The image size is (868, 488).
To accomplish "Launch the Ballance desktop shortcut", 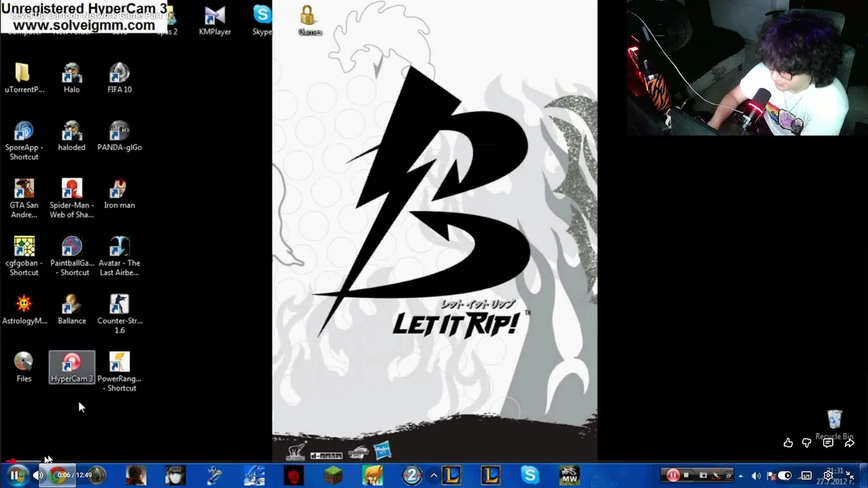I will (x=72, y=309).
